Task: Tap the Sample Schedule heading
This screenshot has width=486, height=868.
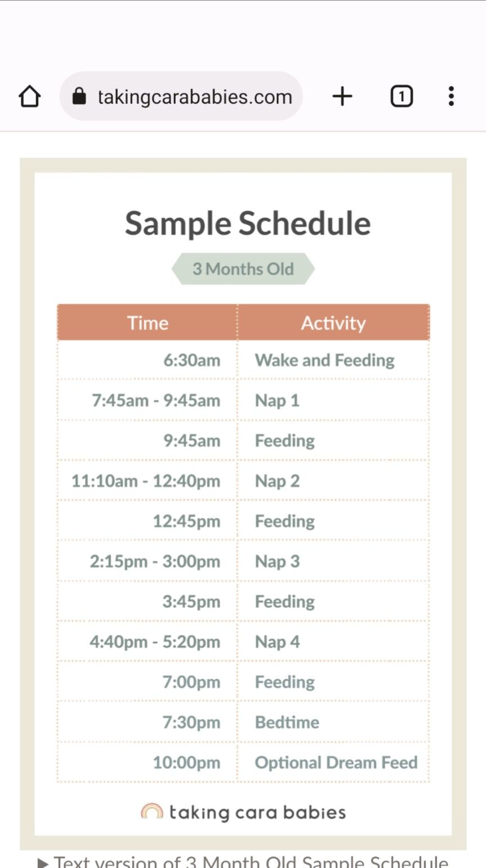Action: click(x=248, y=223)
